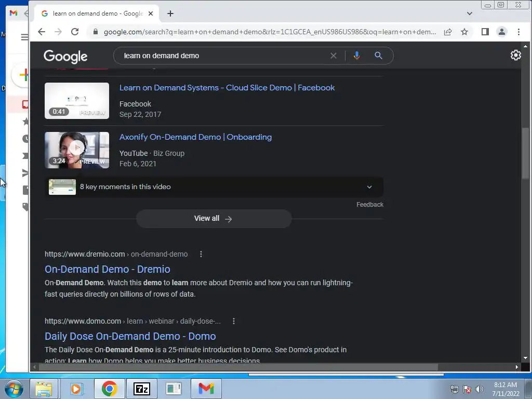Click the scroll up arrow of the page
Viewport: 532px width, 399px height.
point(525,46)
